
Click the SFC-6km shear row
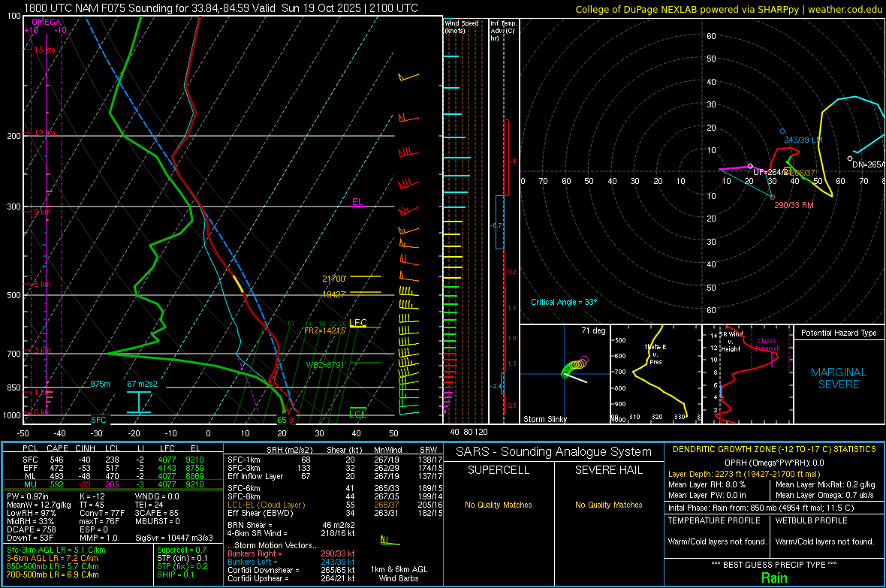click(335, 488)
